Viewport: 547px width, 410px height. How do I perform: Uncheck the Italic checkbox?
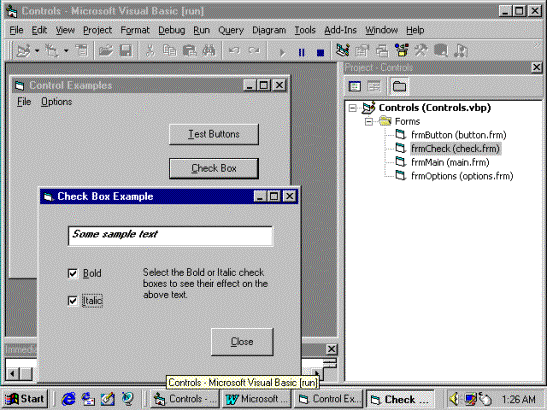[x=73, y=300]
